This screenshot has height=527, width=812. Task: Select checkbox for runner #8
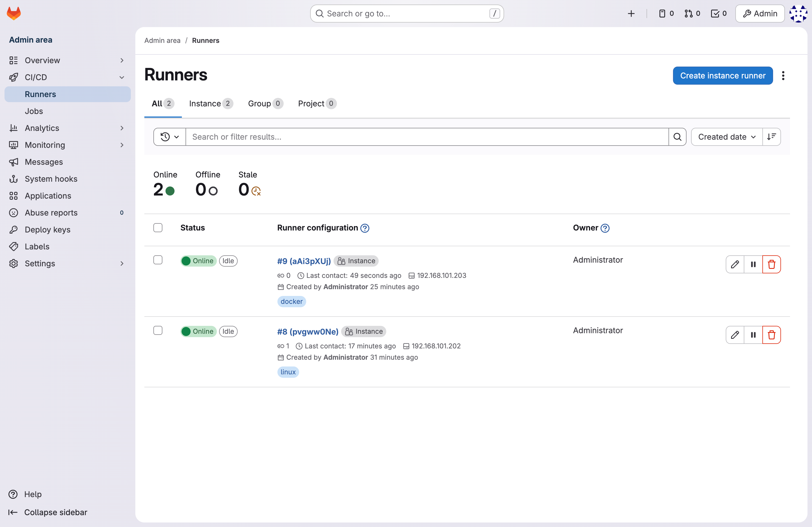[x=158, y=330]
